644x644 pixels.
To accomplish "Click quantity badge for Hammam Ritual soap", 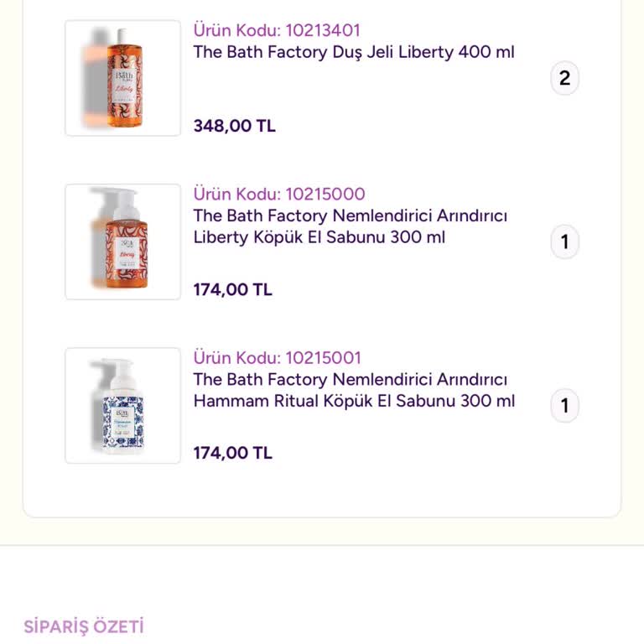I will (564, 406).
